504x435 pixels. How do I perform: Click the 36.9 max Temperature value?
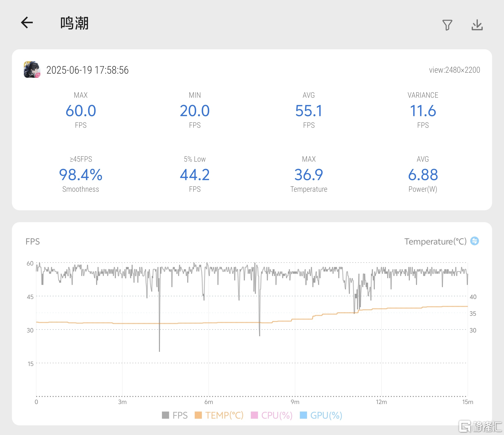pyautogui.click(x=309, y=175)
